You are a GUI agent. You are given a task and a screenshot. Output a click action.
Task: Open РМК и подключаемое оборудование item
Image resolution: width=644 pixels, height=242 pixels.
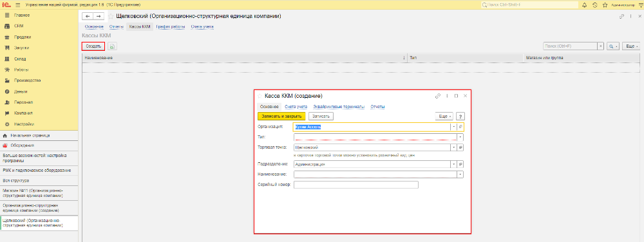[39, 170]
